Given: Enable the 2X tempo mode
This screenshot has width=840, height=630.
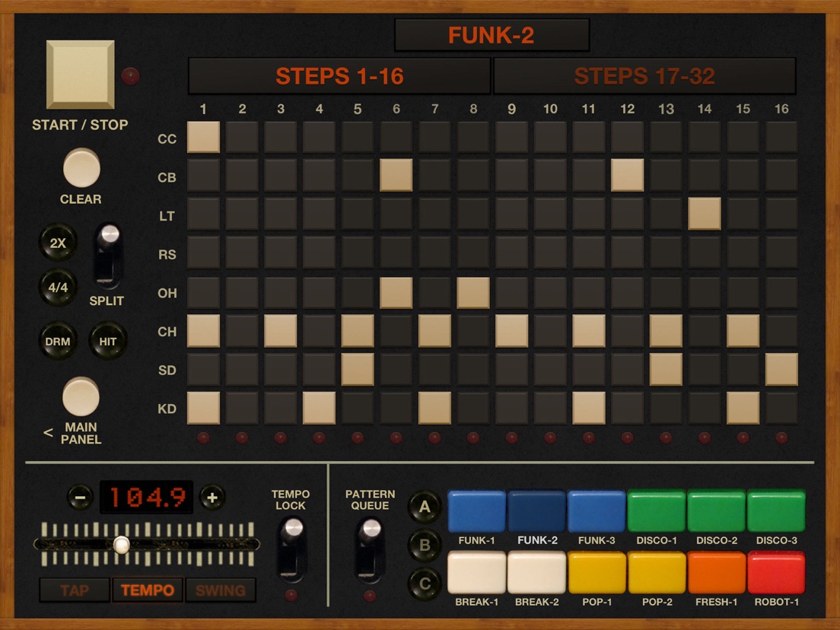Looking at the screenshot, I should [x=57, y=242].
